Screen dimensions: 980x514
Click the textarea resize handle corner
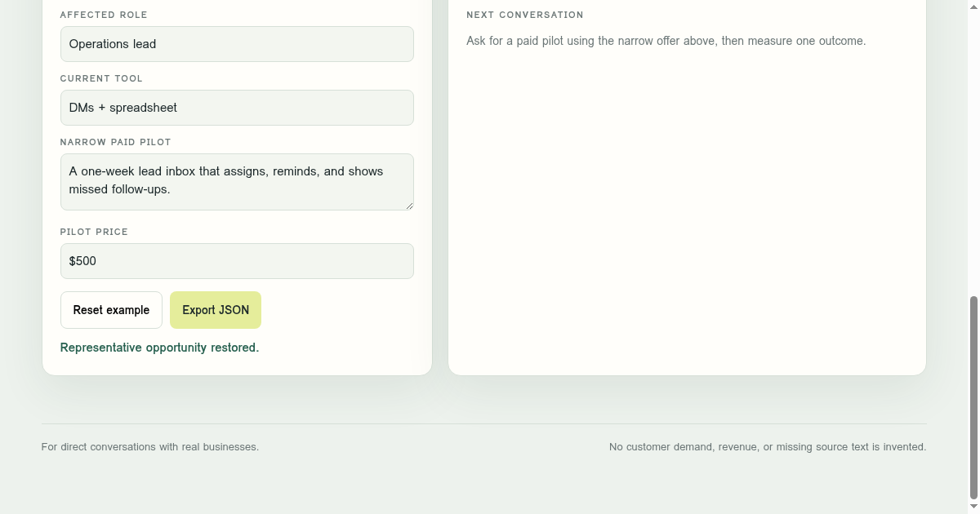(x=408, y=205)
